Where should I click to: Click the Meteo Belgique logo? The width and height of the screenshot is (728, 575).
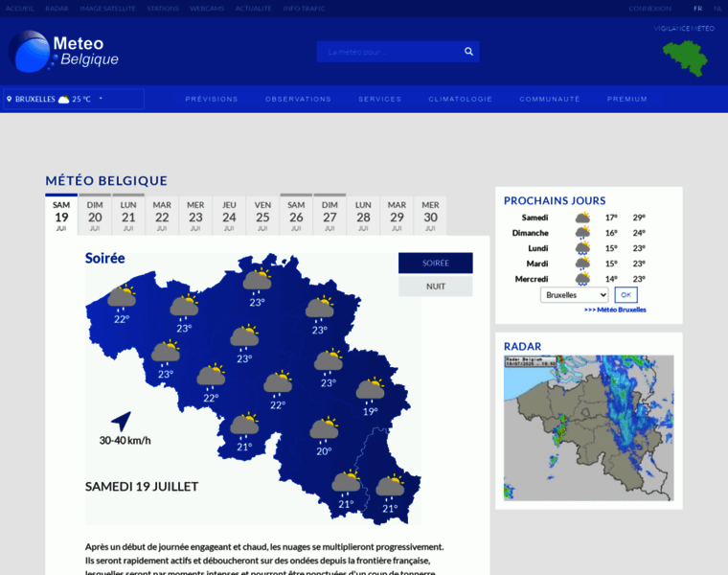click(x=63, y=51)
